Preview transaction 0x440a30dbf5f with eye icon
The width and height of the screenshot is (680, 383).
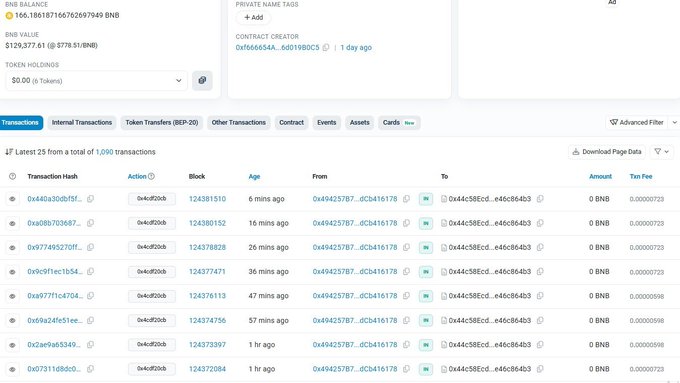[x=12, y=199]
